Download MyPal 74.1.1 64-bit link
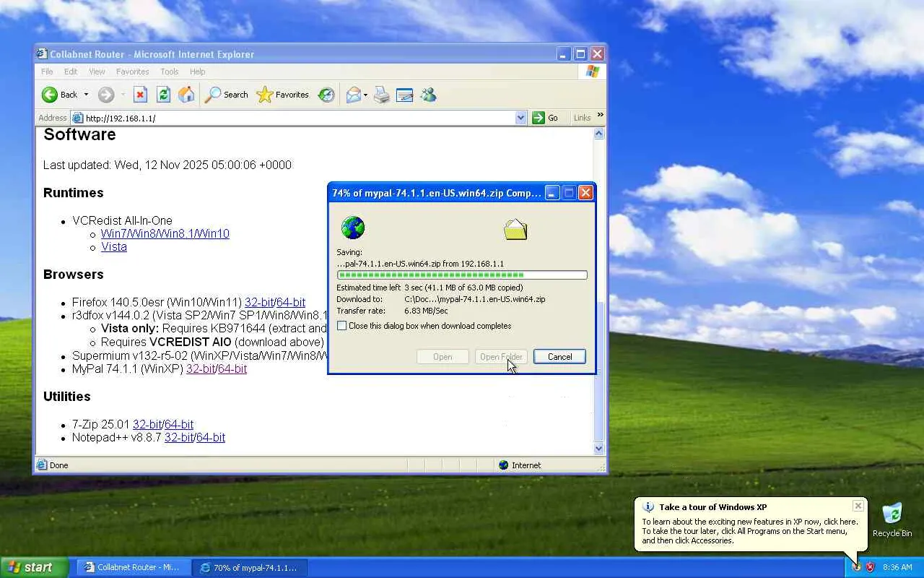Screen dimensions: 924x578 click(x=232, y=369)
